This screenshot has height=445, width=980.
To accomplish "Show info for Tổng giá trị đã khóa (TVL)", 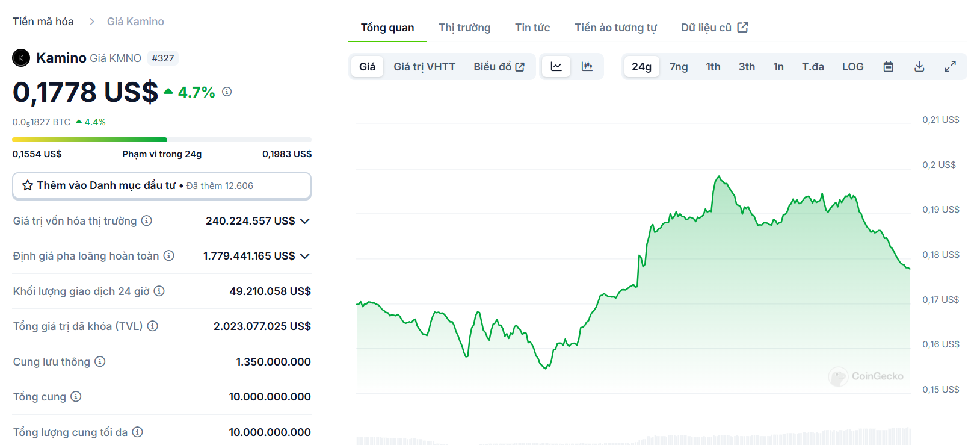I will (153, 326).
